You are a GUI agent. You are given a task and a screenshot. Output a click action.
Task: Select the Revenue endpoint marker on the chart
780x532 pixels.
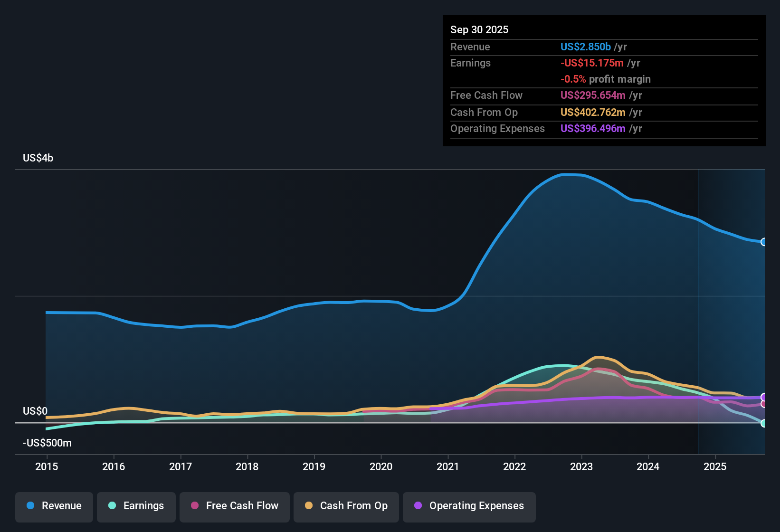tap(764, 242)
